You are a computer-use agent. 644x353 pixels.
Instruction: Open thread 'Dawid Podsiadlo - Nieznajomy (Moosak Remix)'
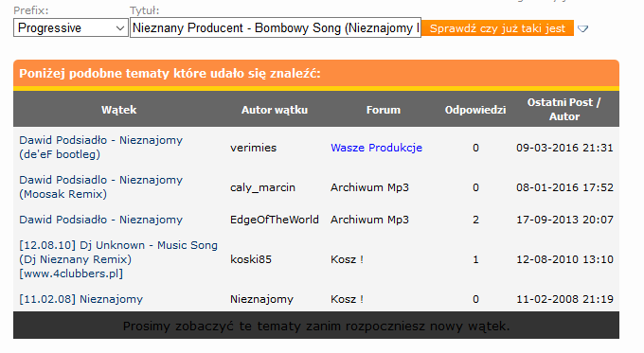[100, 187]
